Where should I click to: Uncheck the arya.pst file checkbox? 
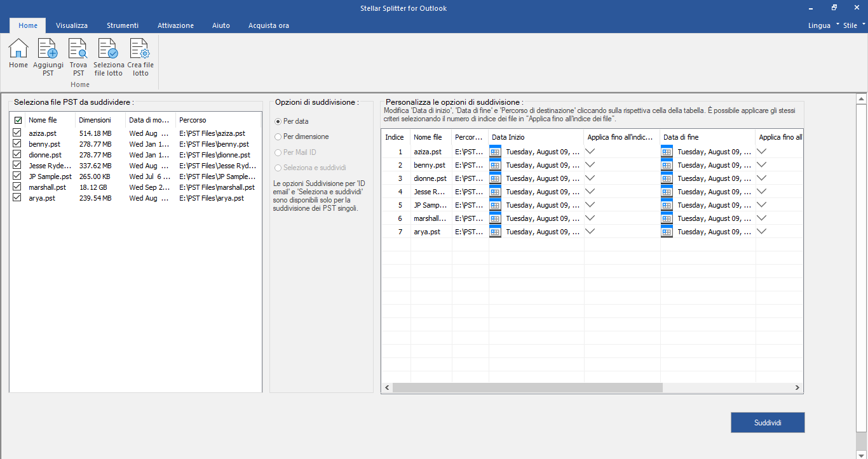(17, 198)
